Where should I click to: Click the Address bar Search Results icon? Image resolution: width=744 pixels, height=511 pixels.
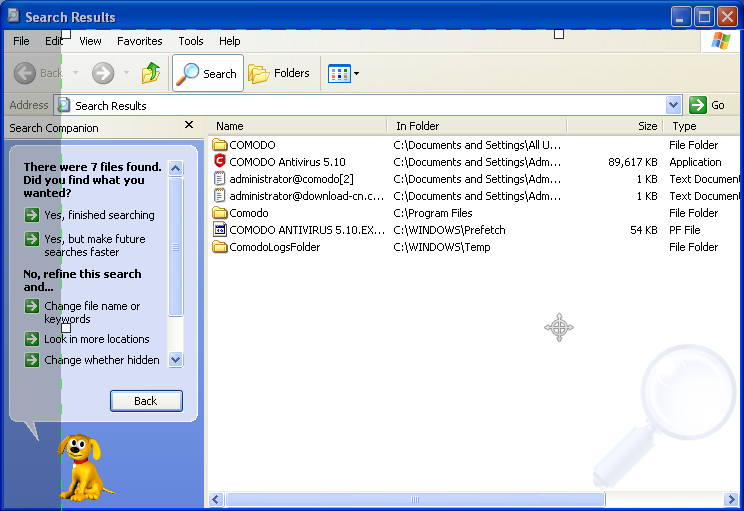64,105
